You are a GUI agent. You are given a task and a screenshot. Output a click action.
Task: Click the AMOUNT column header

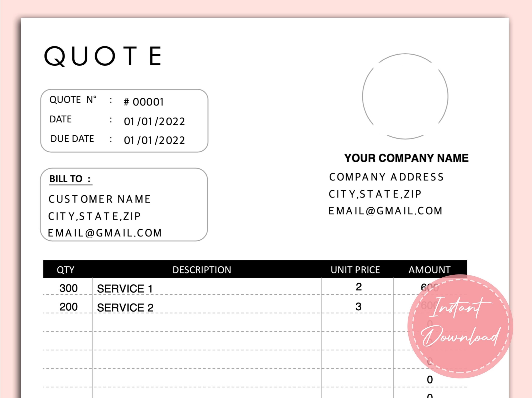429,270
